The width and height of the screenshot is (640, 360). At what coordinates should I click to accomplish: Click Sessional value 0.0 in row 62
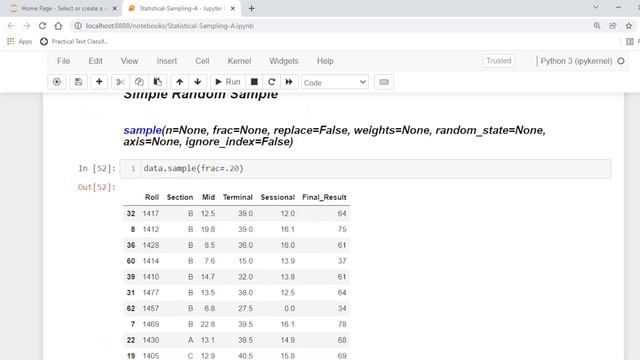tap(289, 308)
